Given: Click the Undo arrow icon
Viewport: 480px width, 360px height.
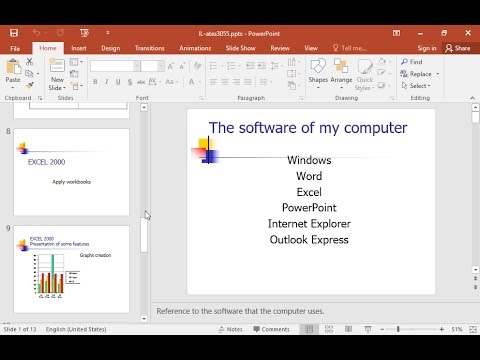Looking at the screenshot, I should 36,33.
